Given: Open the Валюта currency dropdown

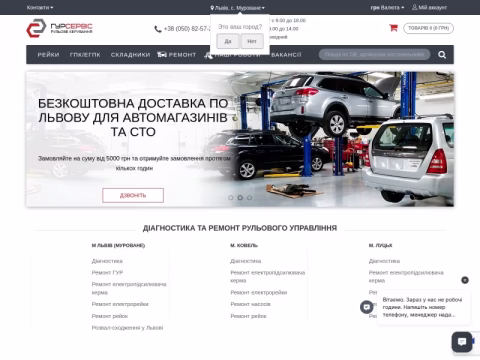Looking at the screenshot, I should pos(387,7).
